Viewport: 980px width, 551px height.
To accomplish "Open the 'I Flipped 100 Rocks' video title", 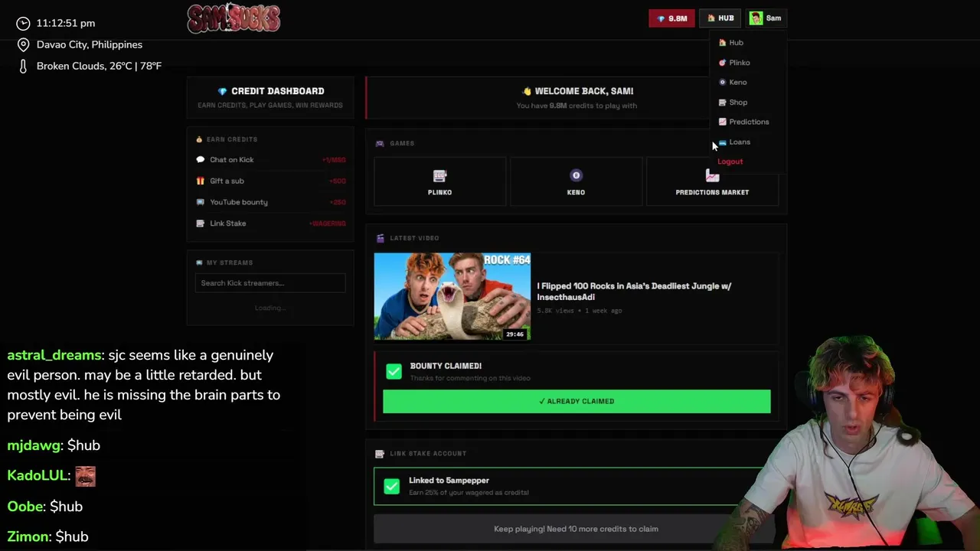I will pyautogui.click(x=634, y=292).
